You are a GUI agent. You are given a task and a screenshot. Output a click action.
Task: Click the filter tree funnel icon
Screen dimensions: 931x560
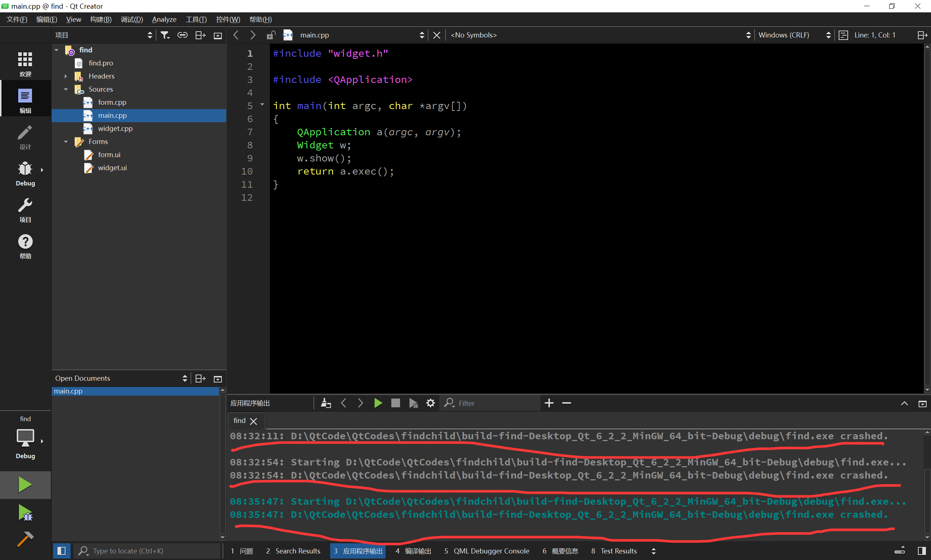pos(165,35)
